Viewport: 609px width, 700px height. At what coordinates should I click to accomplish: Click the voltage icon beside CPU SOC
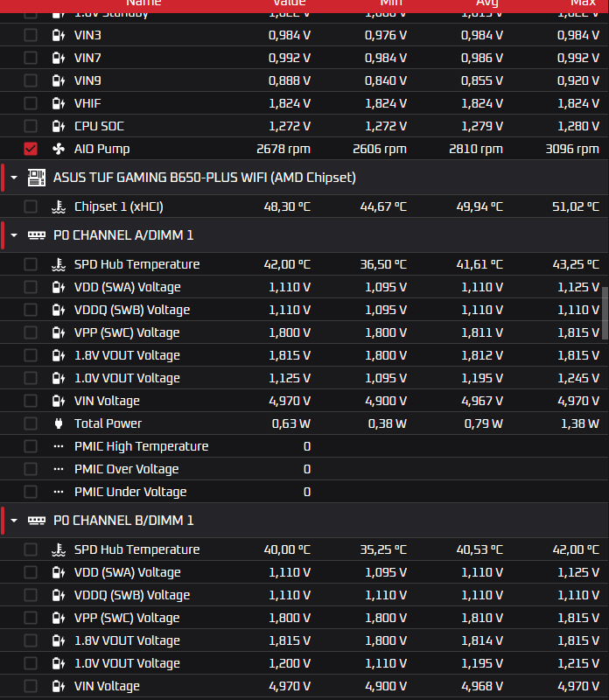(x=59, y=126)
